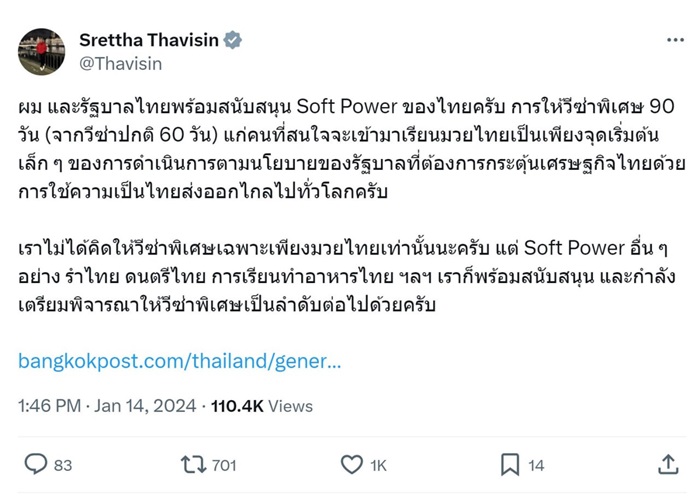Click the reply speech bubble icon

click(36, 465)
